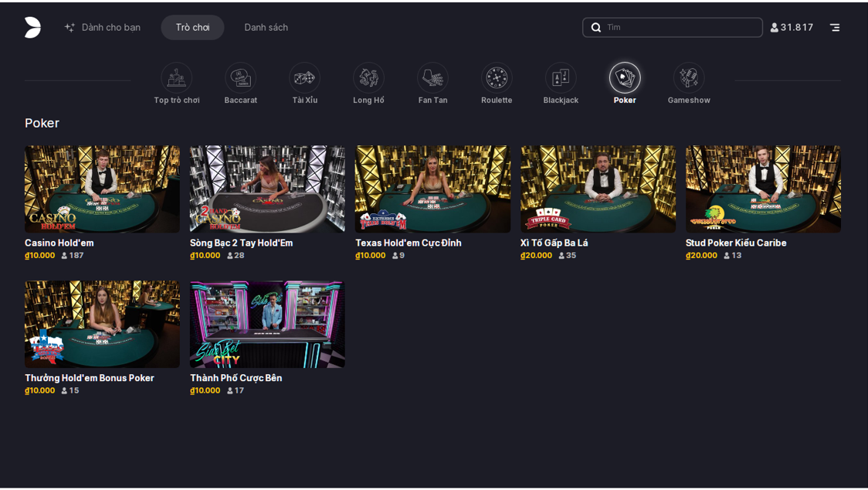The height and width of the screenshot is (490, 868).
Task: Click the Xì Tố Gấp Ba Lá title
Action: (554, 243)
